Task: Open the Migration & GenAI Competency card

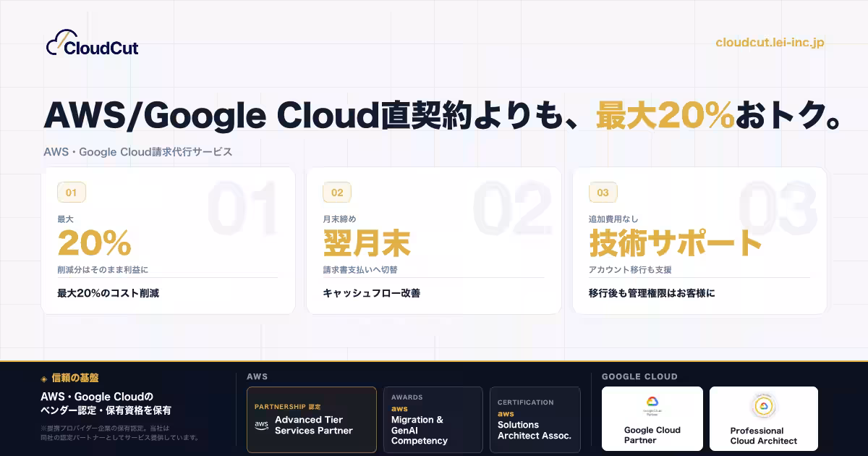Action: (433, 420)
